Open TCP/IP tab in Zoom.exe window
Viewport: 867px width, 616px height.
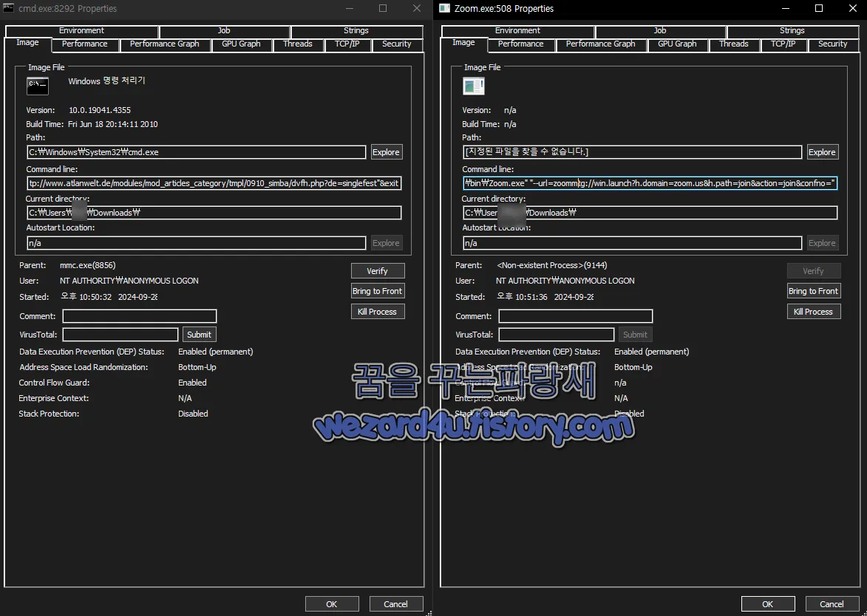783,44
